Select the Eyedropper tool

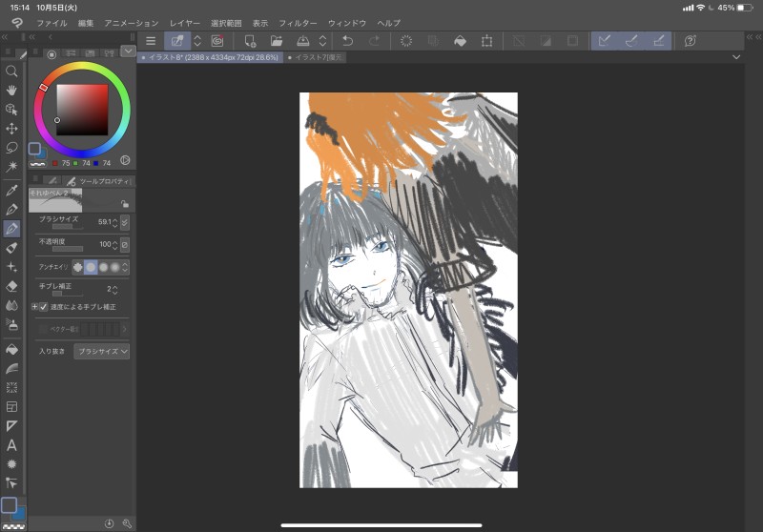(11, 190)
